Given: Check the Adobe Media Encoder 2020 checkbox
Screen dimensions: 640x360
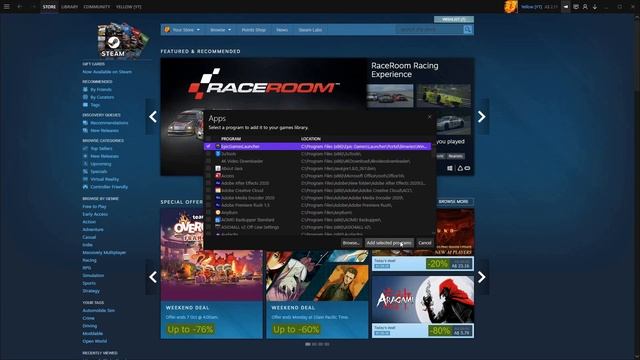Looking at the screenshot, I should tap(209, 198).
